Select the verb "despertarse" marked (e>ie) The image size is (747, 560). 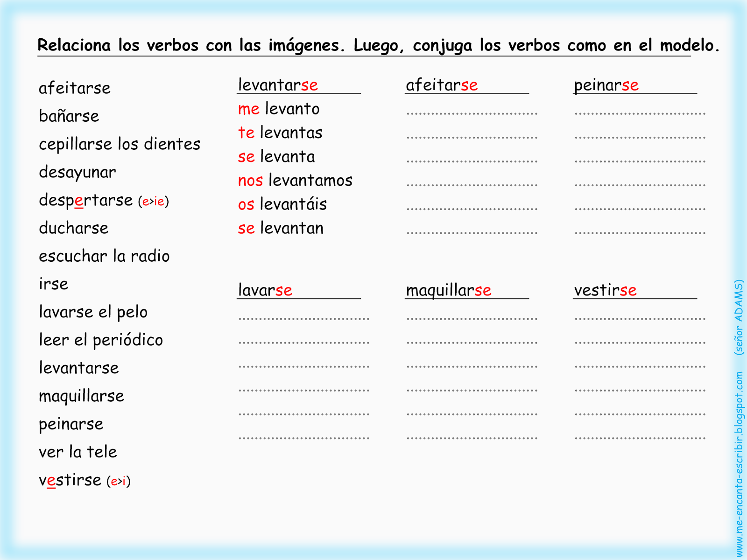(104, 201)
